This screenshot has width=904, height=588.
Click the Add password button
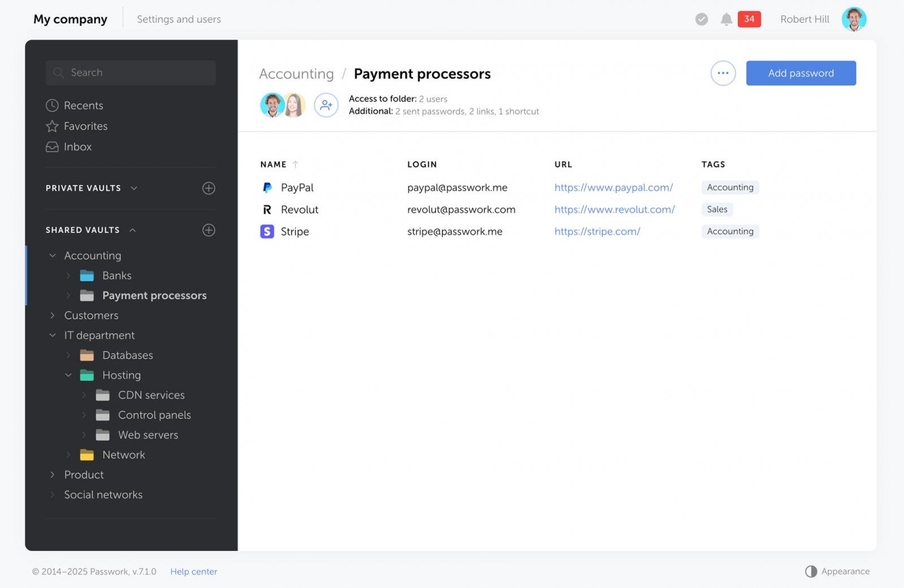pos(801,73)
